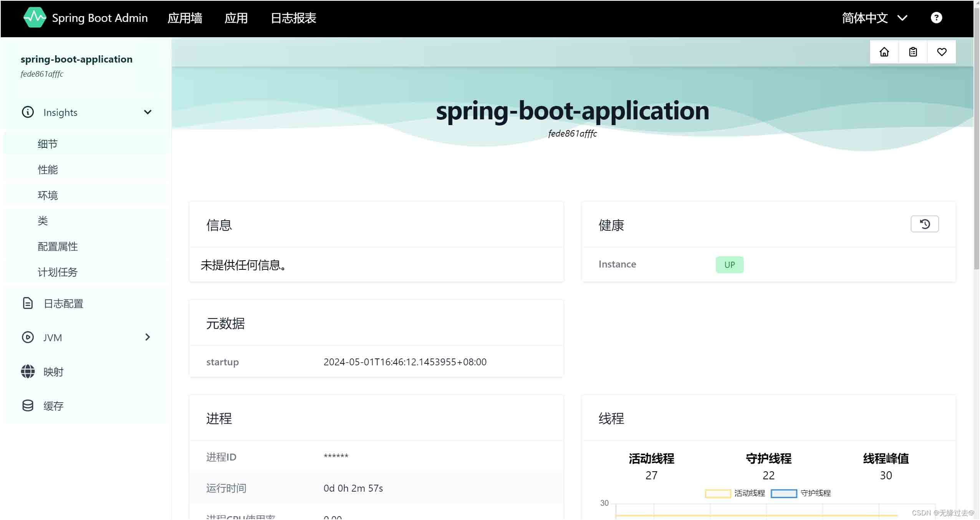This screenshot has width=980, height=520.
Task: Click the 日志配置 document icon in sidebar
Action: [x=28, y=303]
